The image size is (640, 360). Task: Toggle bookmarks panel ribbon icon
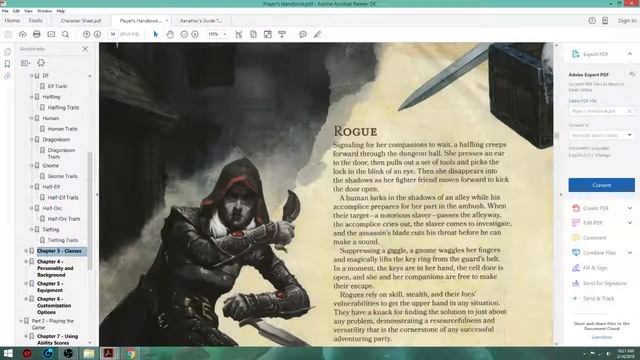tap(7, 64)
